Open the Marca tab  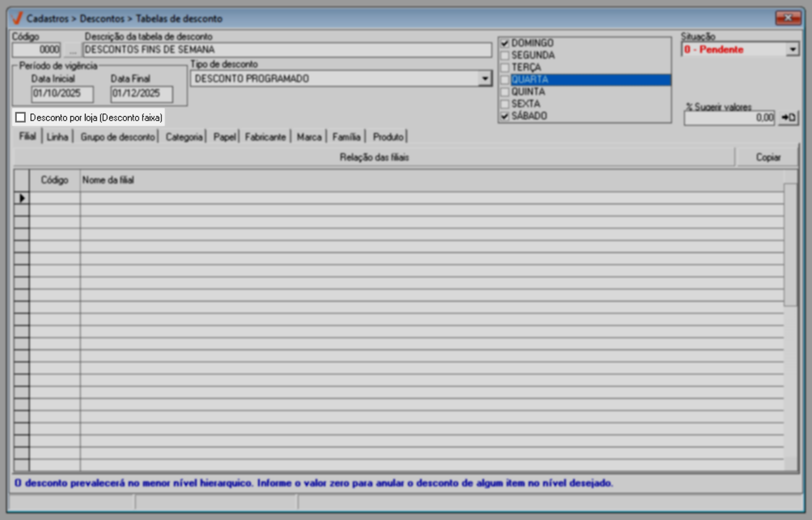pos(309,137)
